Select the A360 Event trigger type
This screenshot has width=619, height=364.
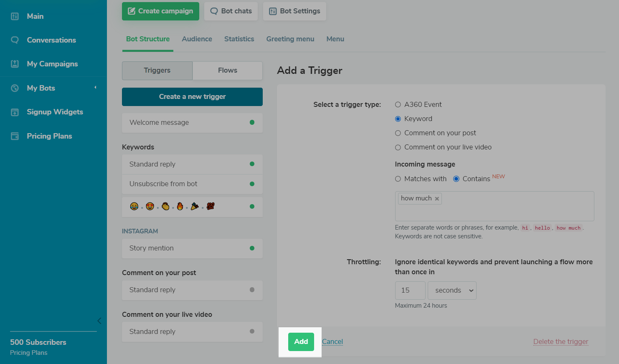coord(398,105)
